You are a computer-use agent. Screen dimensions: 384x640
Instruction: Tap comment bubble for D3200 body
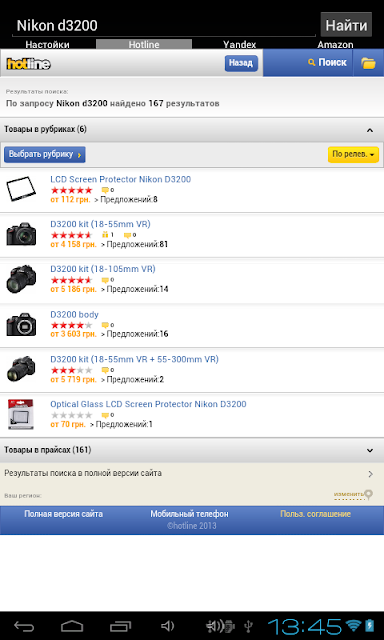coord(105,325)
